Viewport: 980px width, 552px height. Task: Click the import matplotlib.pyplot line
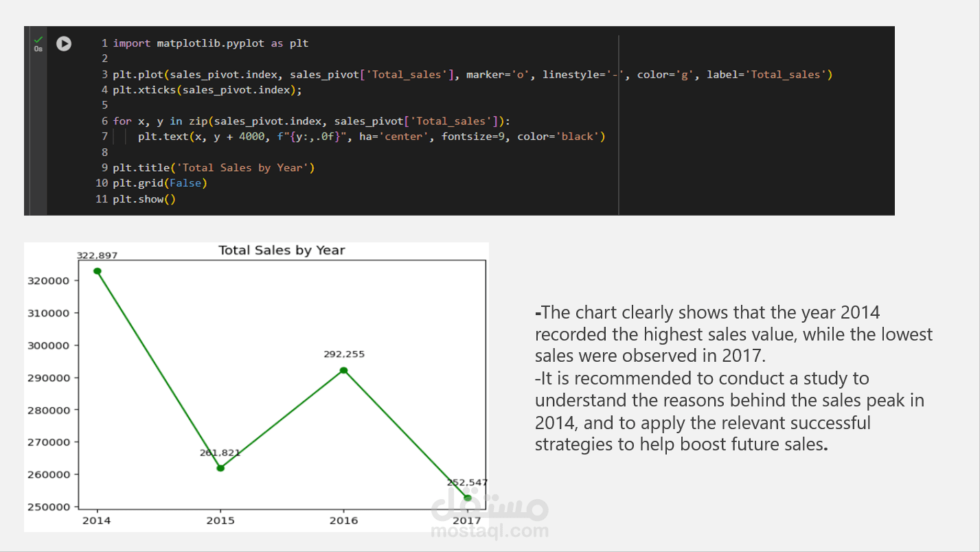click(x=211, y=43)
